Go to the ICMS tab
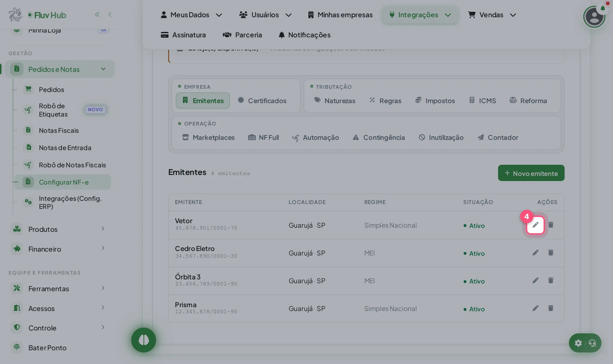This screenshot has height=364, width=613. tap(482, 101)
